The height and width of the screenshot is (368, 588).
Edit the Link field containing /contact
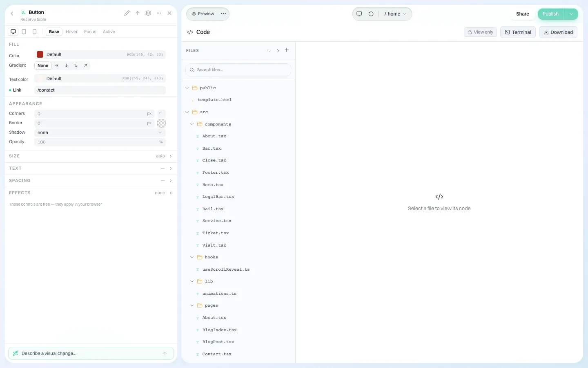100,90
